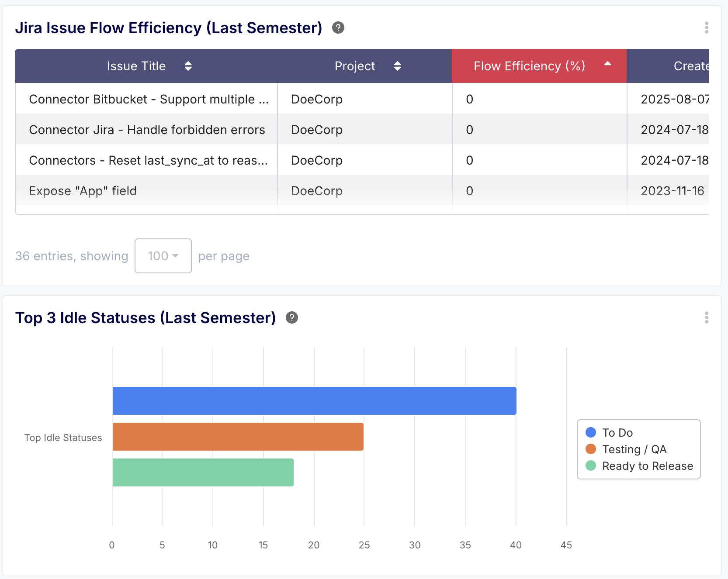Select the blue To Do bar in chart
Image resolution: width=728 pixels, height=579 pixels.
tap(314, 400)
